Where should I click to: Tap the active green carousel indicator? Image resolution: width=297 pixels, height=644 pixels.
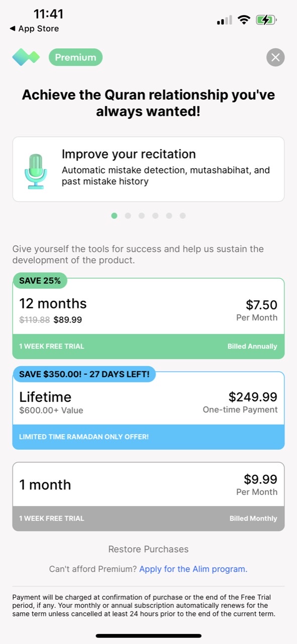pos(114,215)
